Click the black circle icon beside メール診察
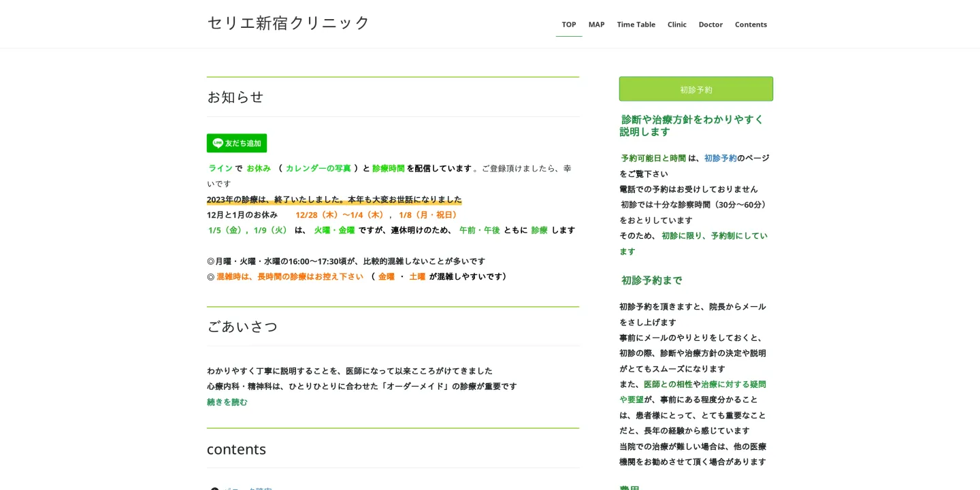980x490 pixels. coord(215,489)
